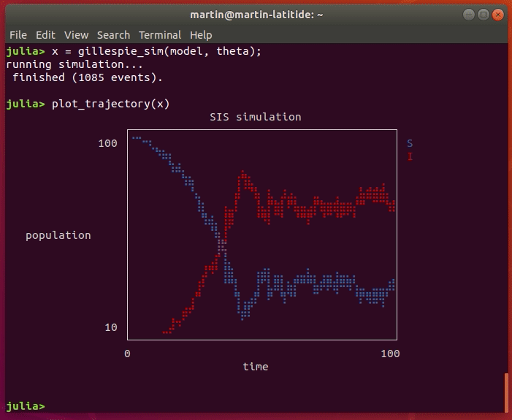Click the blue S legend label
Screen dimensions: 512x420
click(410, 143)
